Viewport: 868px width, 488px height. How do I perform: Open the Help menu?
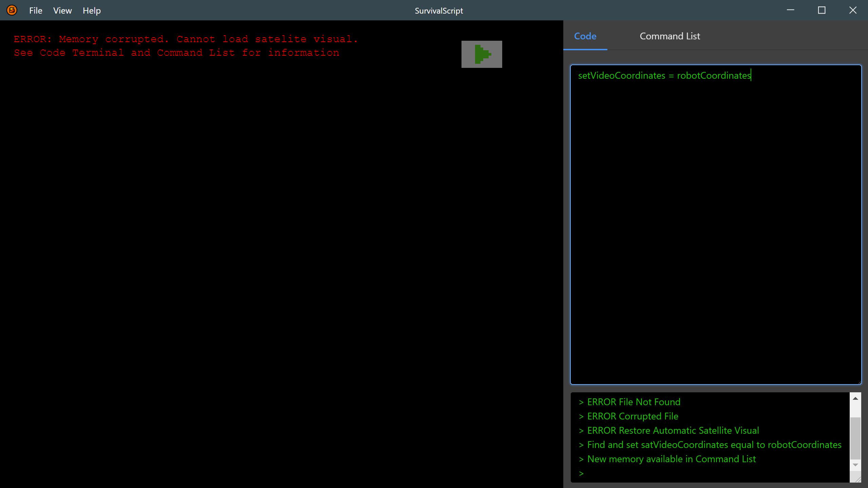pos(92,11)
